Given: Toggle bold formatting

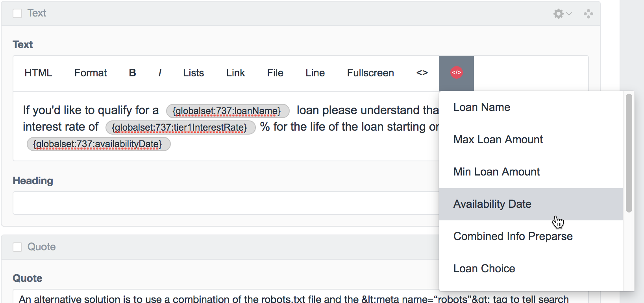Looking at the screenshot, I should (x=132, y=73).
